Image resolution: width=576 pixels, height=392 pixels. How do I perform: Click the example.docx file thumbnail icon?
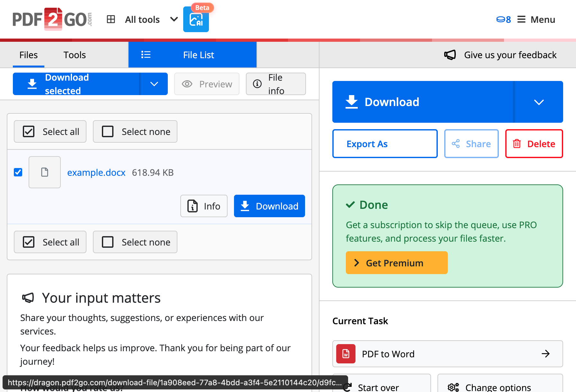[45, 172]
